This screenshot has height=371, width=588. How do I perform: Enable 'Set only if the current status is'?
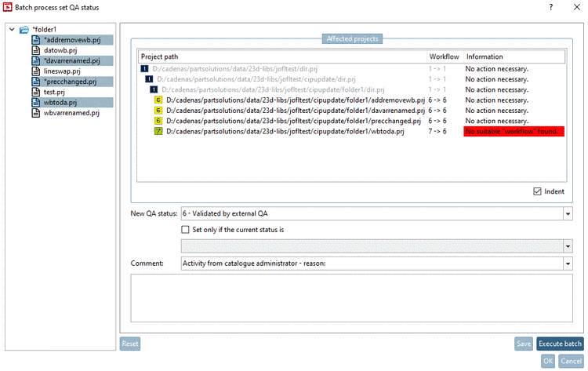pos(185,230)
